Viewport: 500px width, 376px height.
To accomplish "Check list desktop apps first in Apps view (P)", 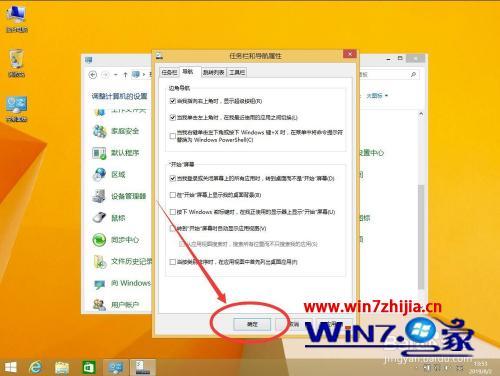I will [173, 262].
